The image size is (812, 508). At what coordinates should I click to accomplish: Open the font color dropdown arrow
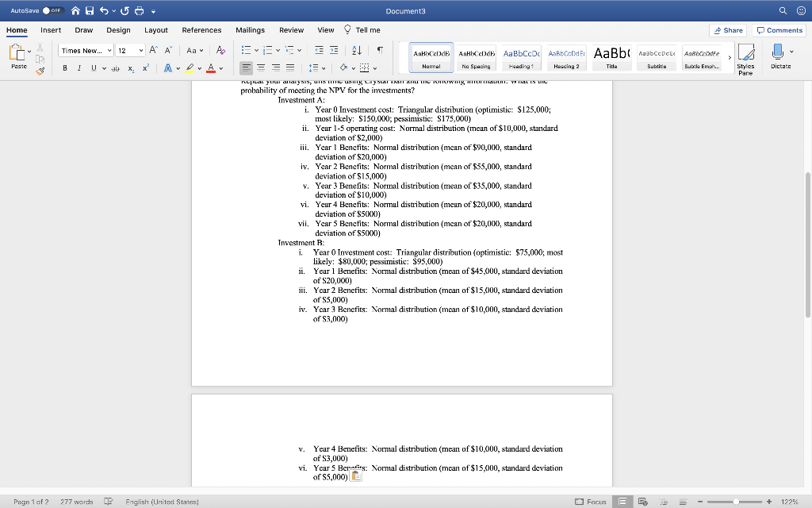(220, 68)
